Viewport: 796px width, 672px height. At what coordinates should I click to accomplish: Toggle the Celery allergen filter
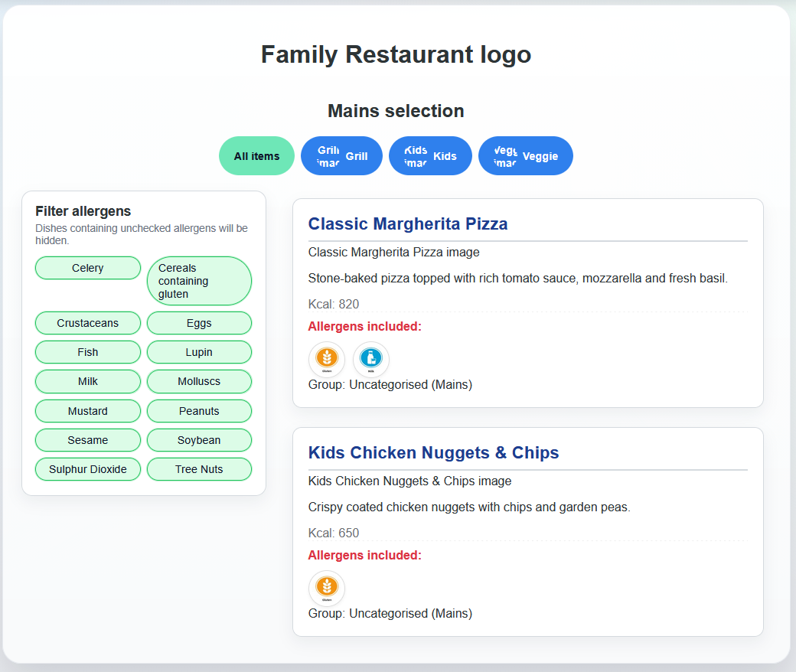87,268
